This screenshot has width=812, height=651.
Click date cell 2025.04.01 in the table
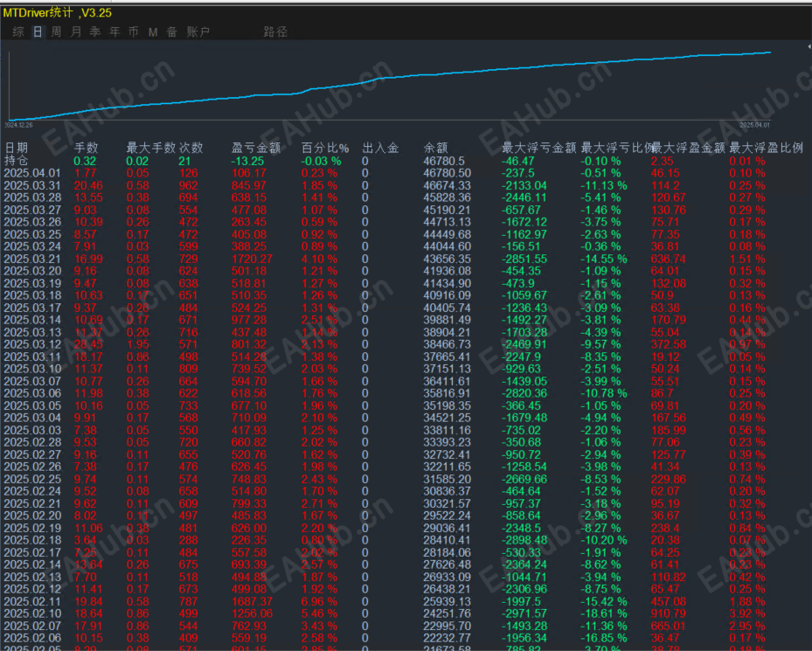[32, 173]
